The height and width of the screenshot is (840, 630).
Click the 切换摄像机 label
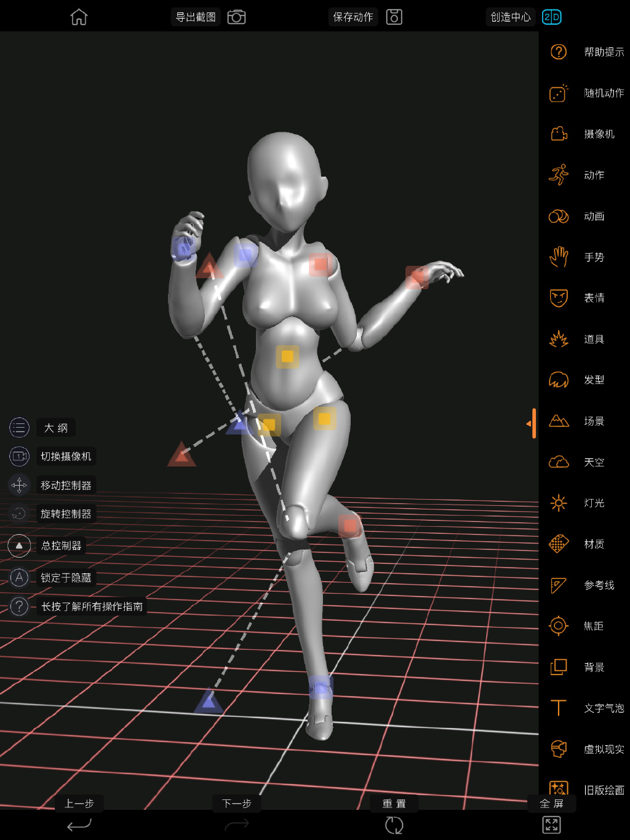[x=66, y=456]
